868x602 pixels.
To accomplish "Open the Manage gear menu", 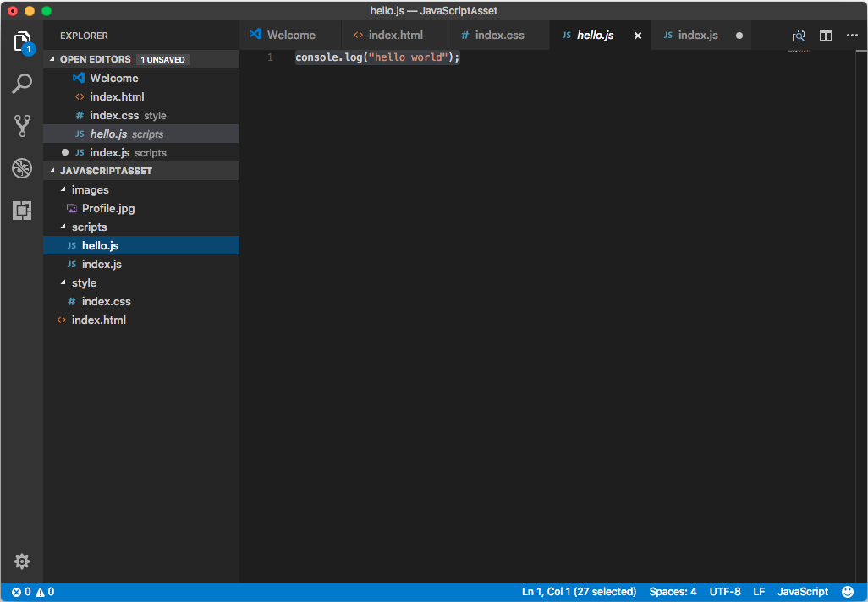I will [22, 561].
